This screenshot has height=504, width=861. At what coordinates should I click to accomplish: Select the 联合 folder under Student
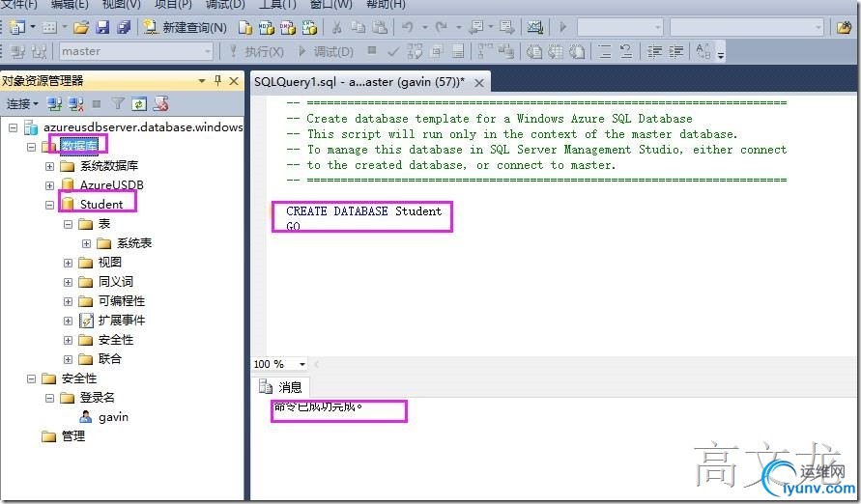(110, 358)
